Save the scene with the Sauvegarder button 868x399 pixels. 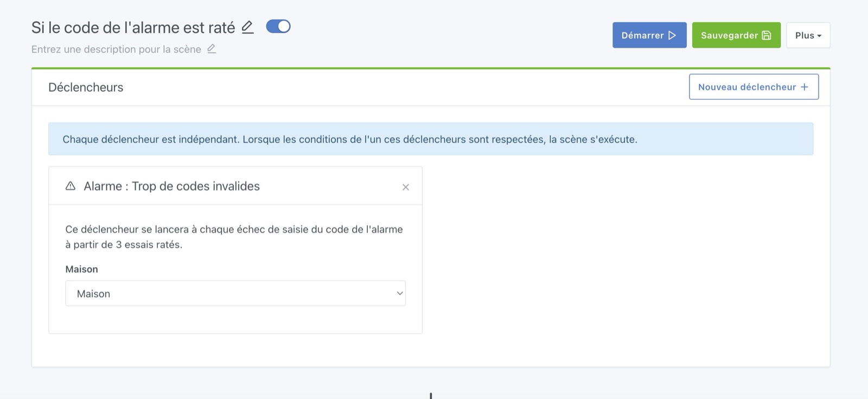[736, 35]
